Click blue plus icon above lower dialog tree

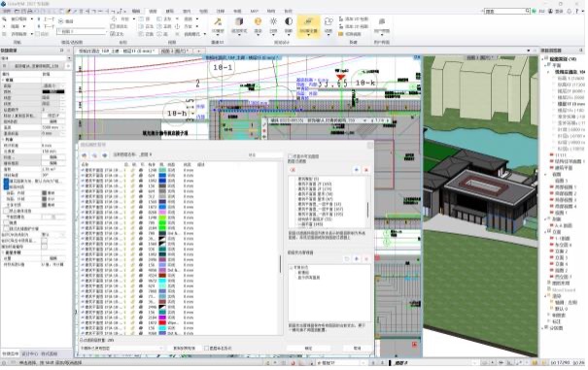pyautogui.click(x=357, y=259)
